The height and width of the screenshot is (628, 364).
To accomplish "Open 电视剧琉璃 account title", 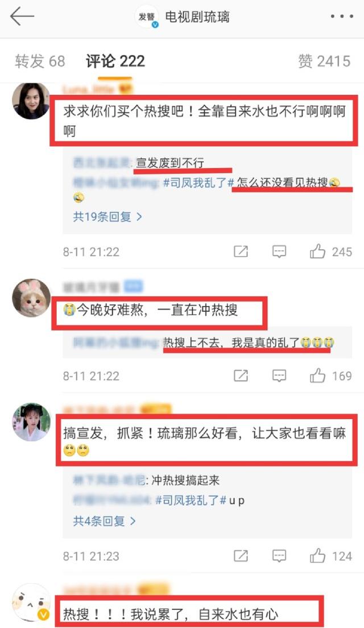I will (197, 17).
